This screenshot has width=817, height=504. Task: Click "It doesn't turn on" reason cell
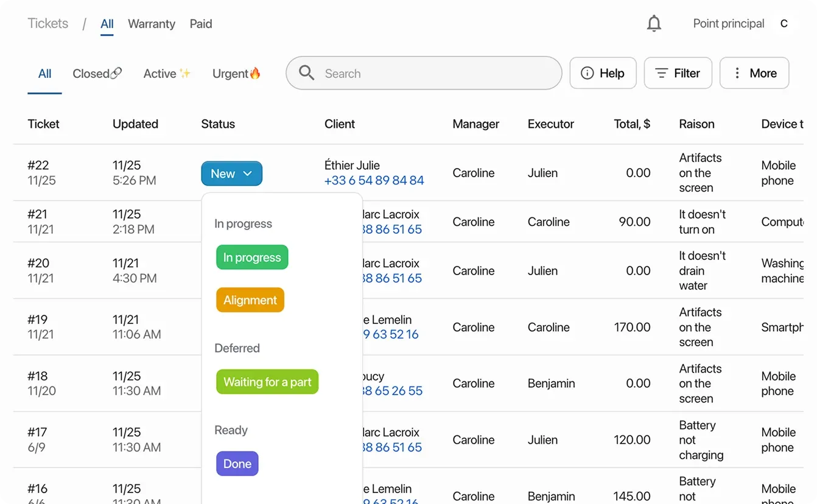pos(703,222)
